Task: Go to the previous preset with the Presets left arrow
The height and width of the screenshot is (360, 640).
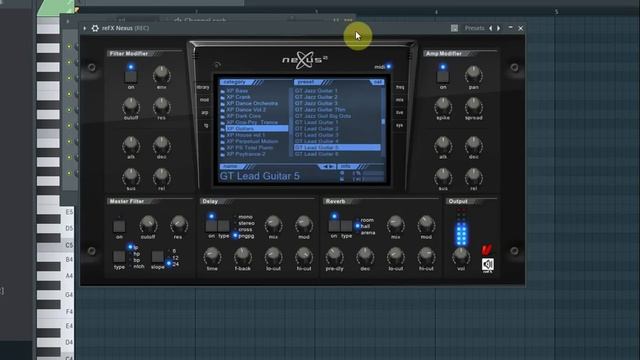Action: click(x=491, y=28)
